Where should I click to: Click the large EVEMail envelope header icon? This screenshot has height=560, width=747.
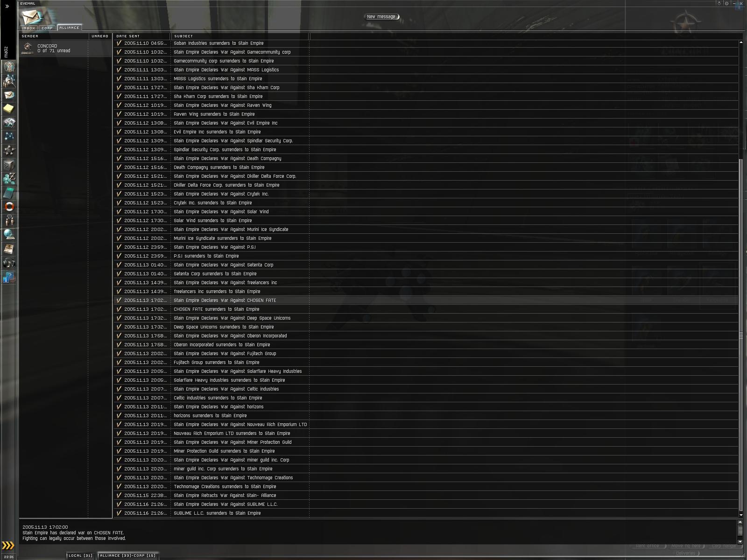coord(32,17)
